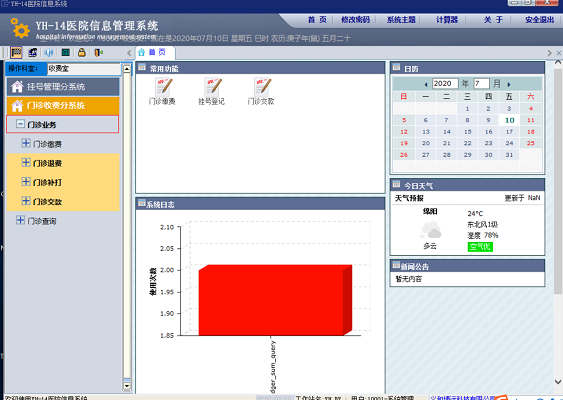Click the red bar in 系统日志 chart

(x=275, y=300)
